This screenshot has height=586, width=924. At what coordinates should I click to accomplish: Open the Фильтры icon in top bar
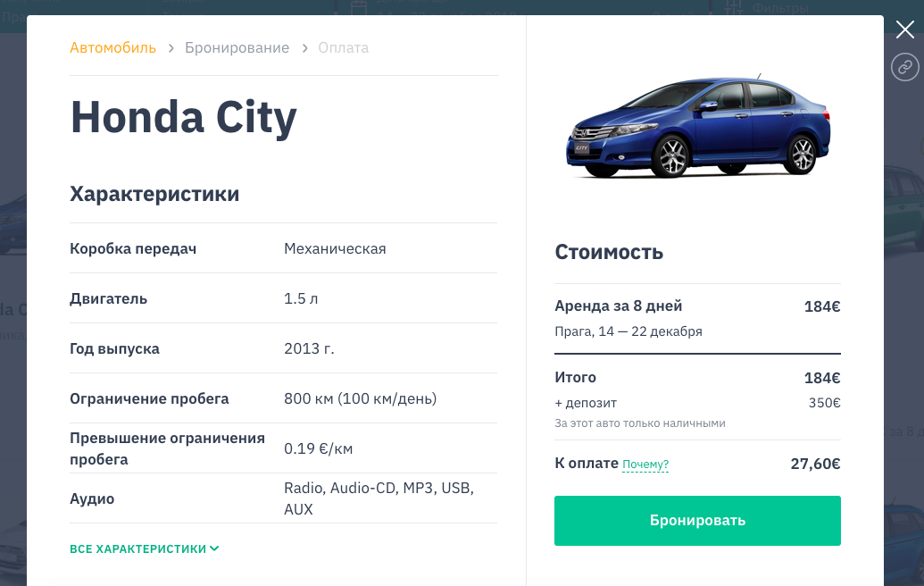[x=735, y=8]
